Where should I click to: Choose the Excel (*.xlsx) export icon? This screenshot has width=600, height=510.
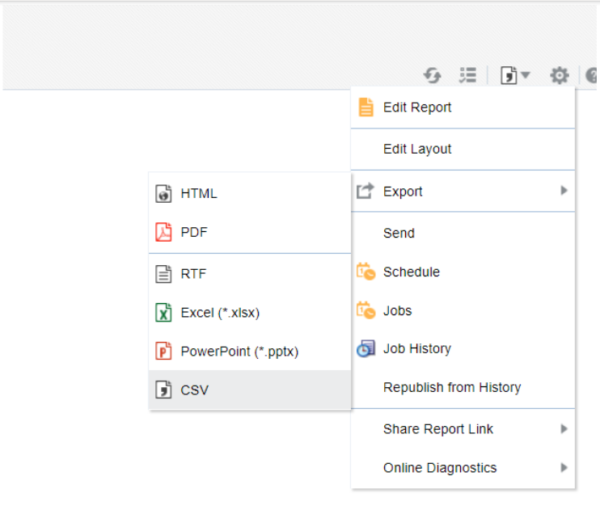(x=163, y=313)
